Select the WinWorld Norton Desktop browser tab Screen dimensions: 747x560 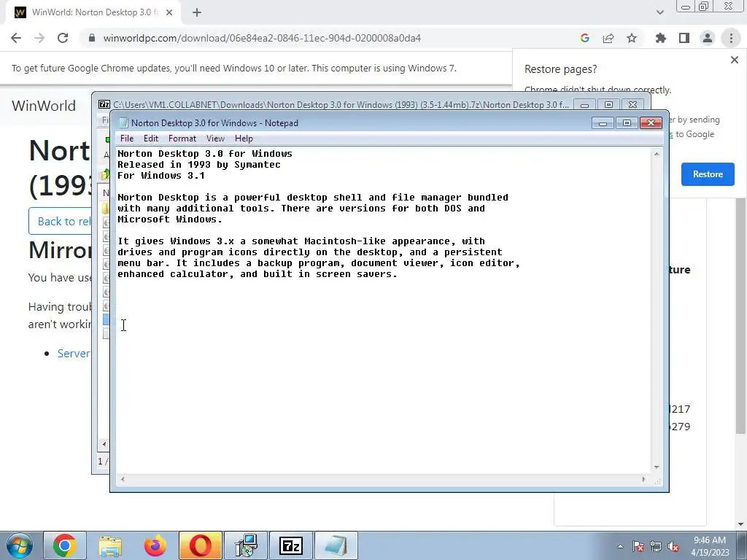coord(93,12)
